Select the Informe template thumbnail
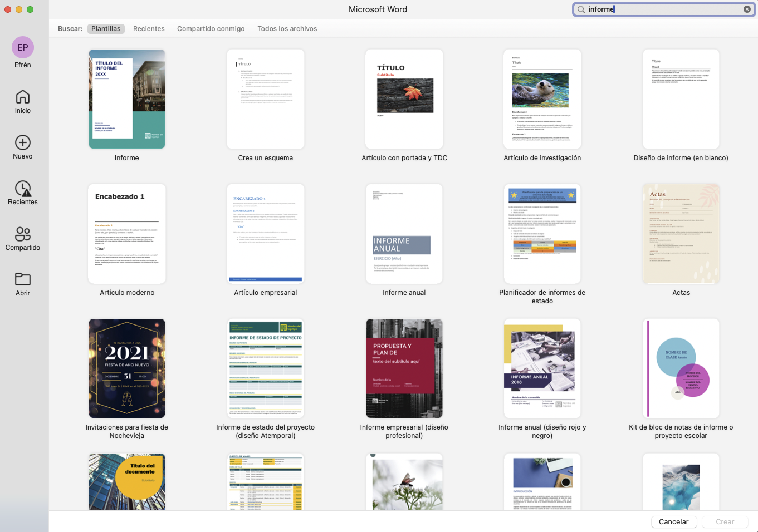 click(x=126, y=99)
